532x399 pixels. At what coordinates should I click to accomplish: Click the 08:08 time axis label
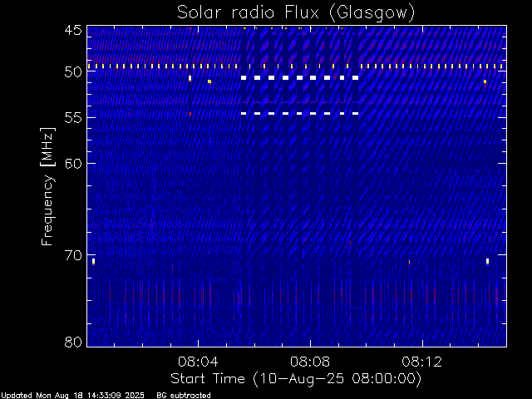310,362
